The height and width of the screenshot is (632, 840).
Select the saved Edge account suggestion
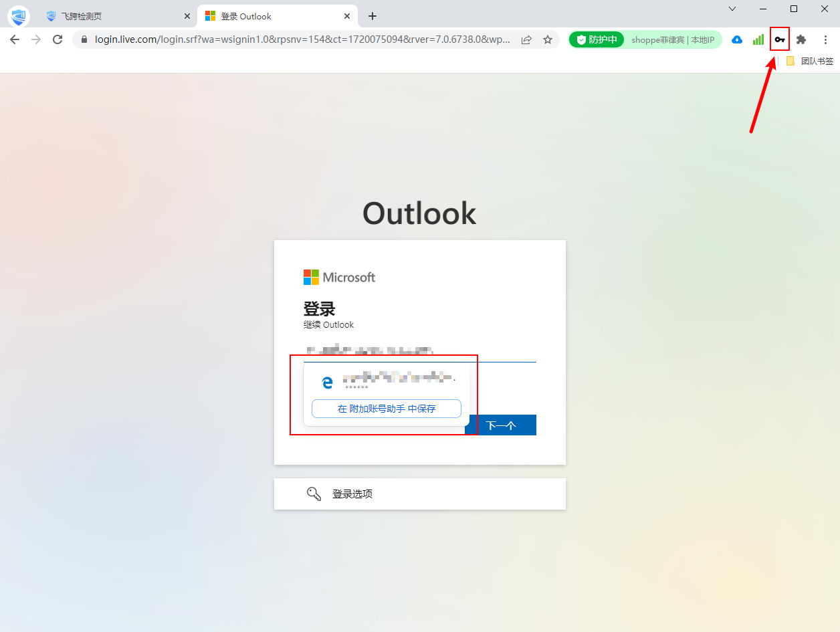(x=387, y=381)
